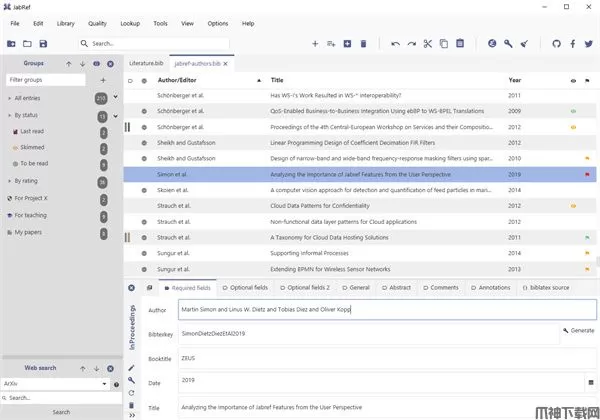Open the Abstract tab
This screenshot has width=600, height=420.
click(396, 288)
